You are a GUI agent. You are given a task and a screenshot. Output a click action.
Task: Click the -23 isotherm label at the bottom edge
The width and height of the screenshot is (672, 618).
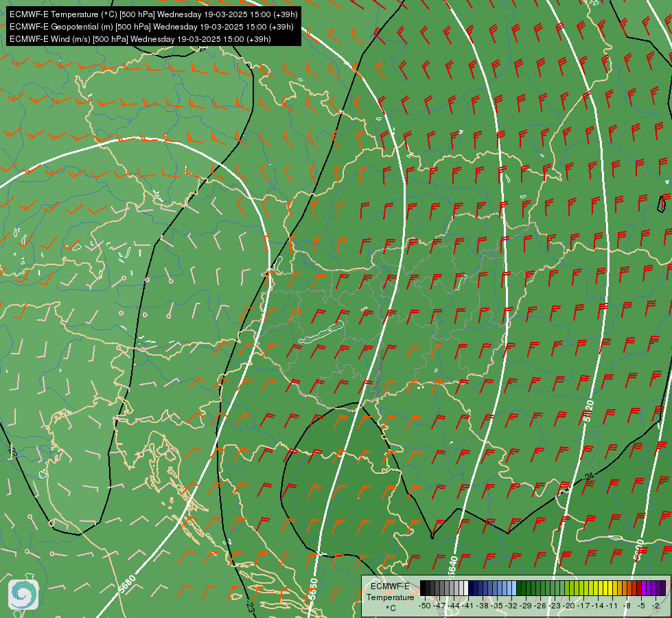click(x=250, y=607)
